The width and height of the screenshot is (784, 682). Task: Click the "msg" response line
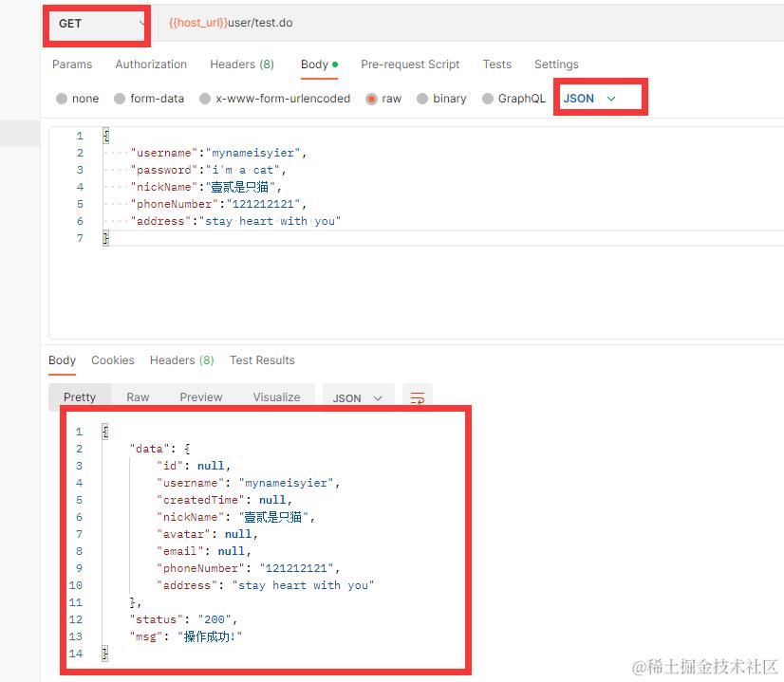(x=186, y=636)
